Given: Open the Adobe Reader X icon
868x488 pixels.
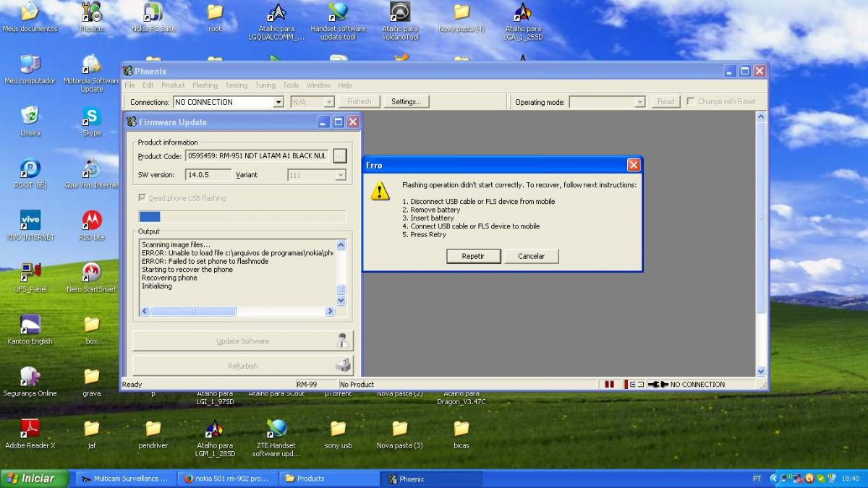Looking at the screenshot, I should [x=30, y=434].
